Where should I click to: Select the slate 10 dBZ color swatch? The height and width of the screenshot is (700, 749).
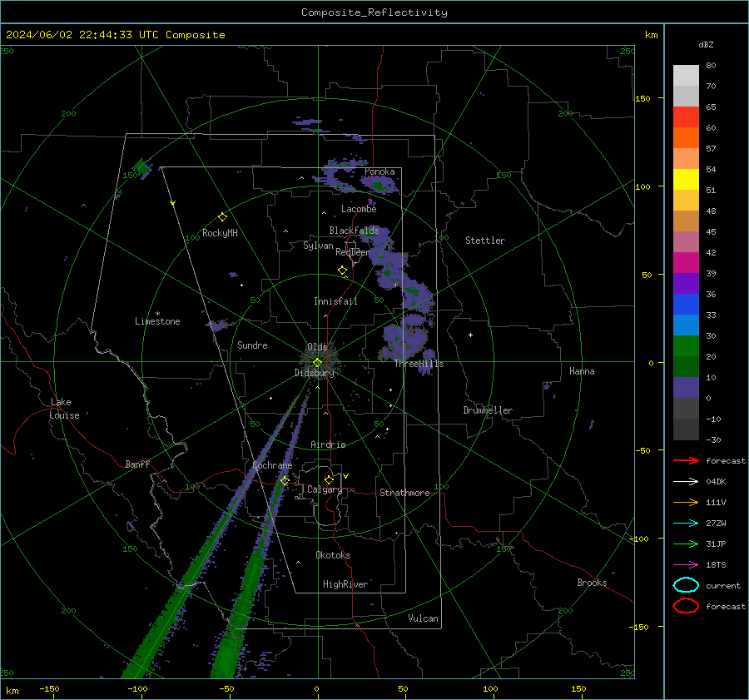pyautogui.click(x=686, y=388)
